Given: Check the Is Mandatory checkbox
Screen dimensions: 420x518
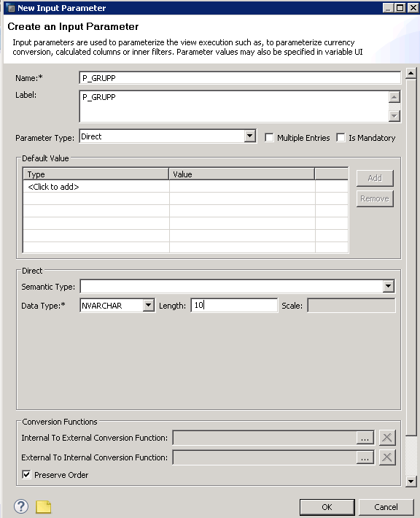Looking at the screenshot, I should (341, 137).
